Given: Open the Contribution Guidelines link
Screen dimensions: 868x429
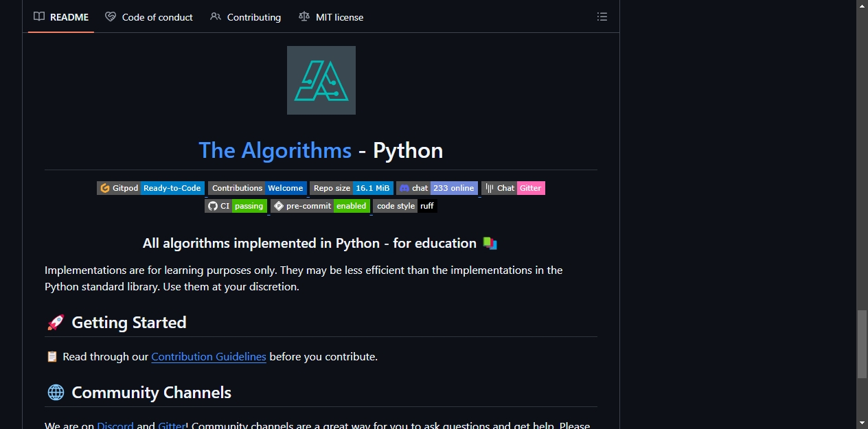Looking at the screenshot, I should point(209,357).
